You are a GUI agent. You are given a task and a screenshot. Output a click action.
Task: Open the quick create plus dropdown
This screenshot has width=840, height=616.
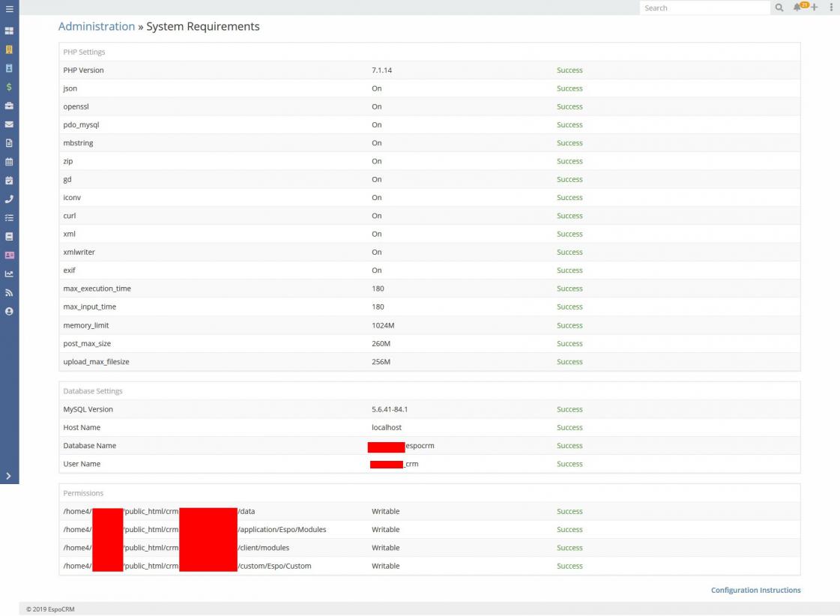[x=815, y=7]
